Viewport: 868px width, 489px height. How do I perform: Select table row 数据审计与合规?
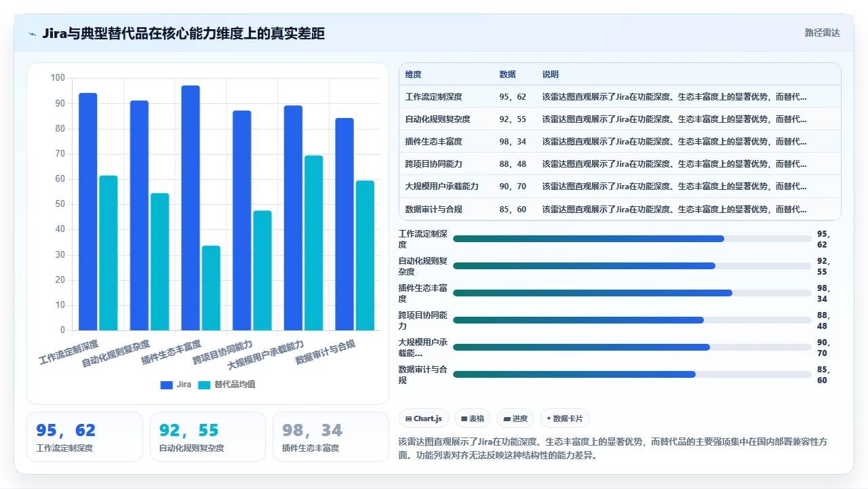(x=620, y=209)
